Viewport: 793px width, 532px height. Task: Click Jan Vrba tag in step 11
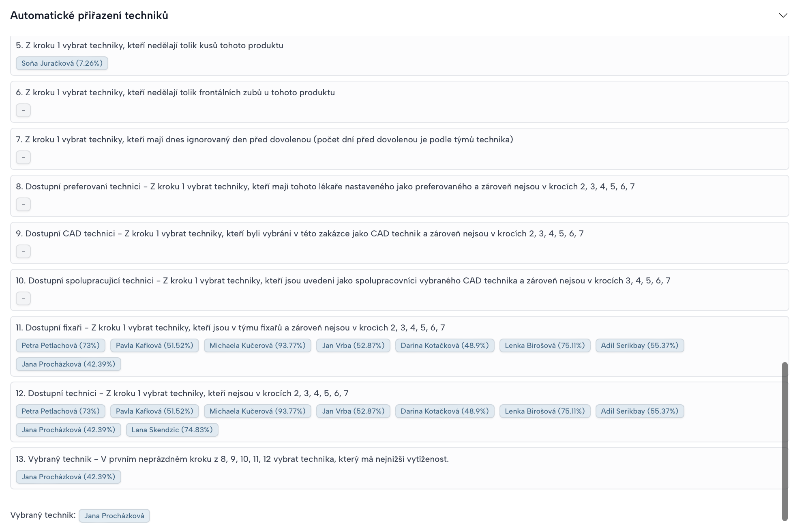[x=353, y=345]
